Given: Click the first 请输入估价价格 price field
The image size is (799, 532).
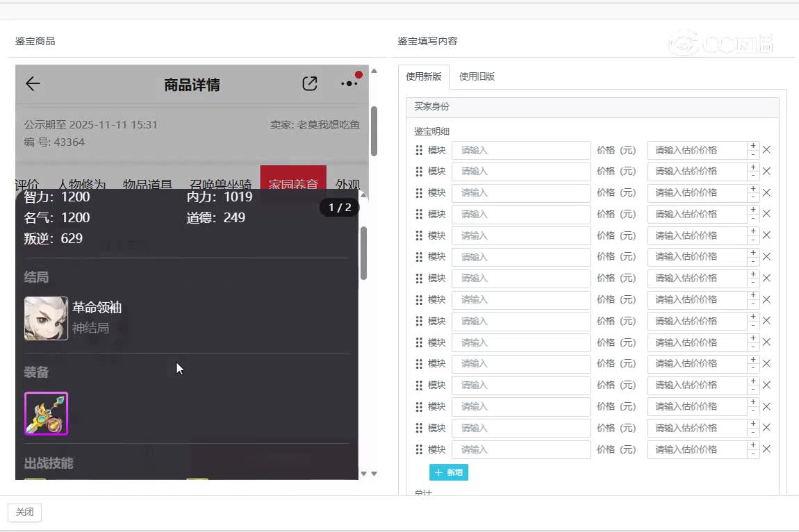Looking at the screenshot, I should click(x=697, y=150).
